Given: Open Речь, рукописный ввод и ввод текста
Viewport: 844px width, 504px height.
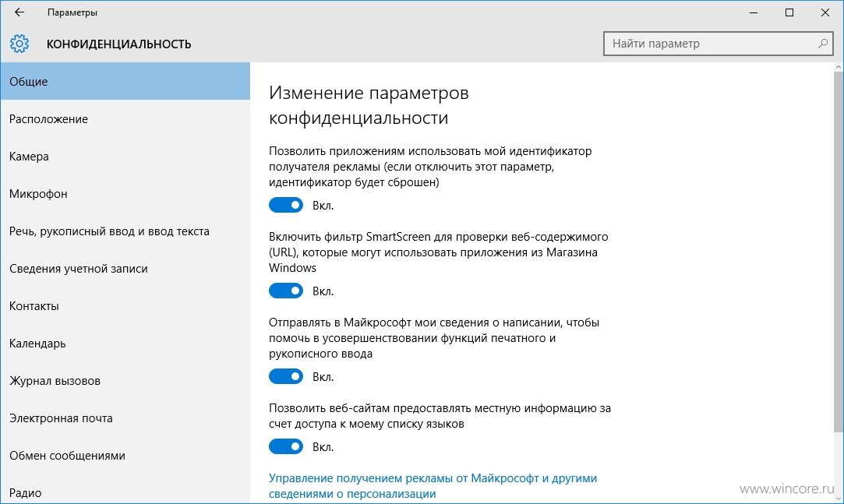Looking at the screenshot, I should point(125,231).
